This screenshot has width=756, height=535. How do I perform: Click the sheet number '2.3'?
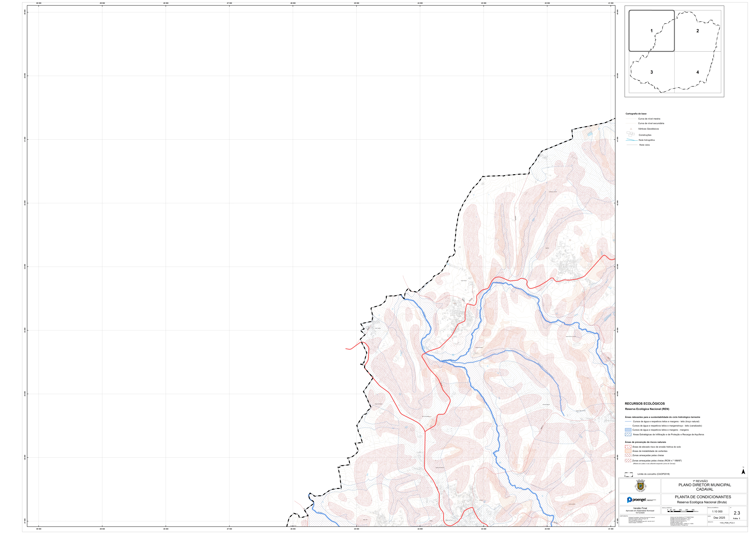(x=737, y=513)
